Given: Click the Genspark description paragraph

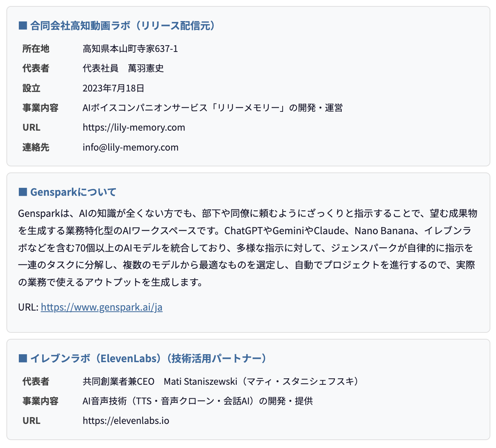Looking at the screenshot, I should point(248,248).
